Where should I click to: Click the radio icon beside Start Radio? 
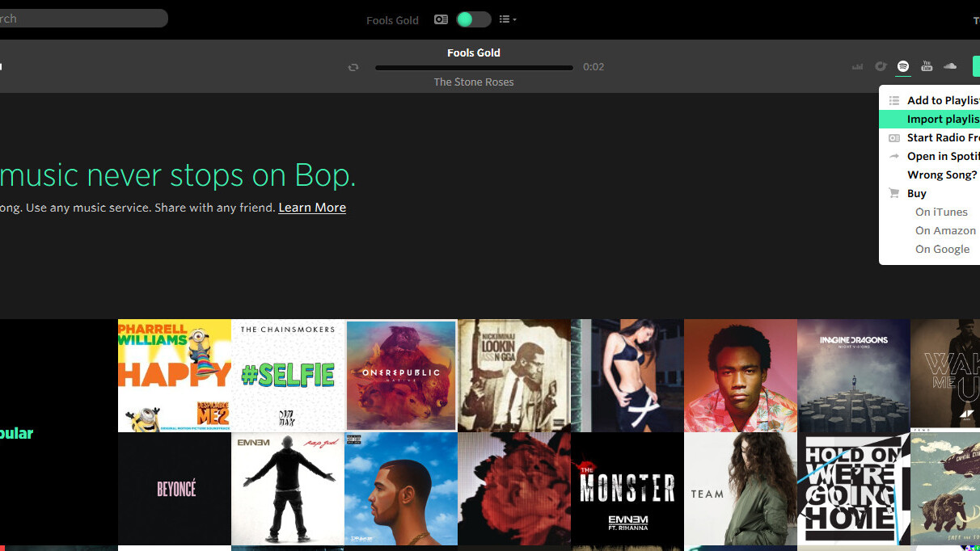tap(893, 137)
